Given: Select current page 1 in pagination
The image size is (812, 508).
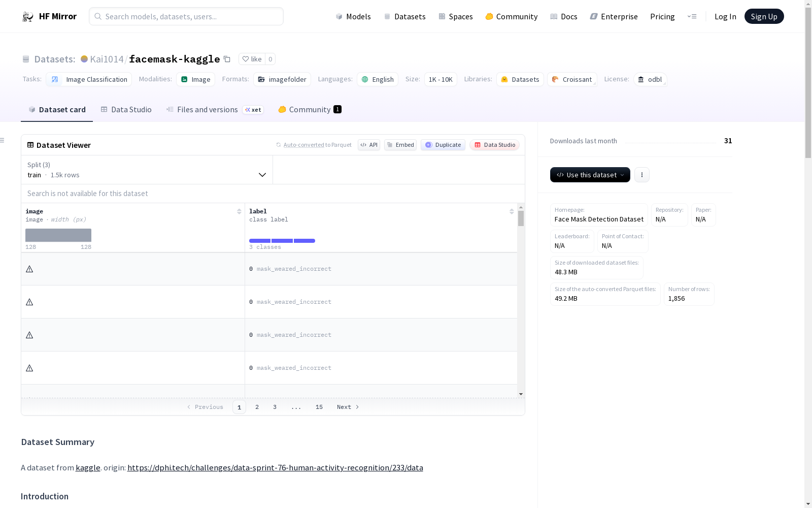Looking at the screenshot, I should [x=240, y=407].
